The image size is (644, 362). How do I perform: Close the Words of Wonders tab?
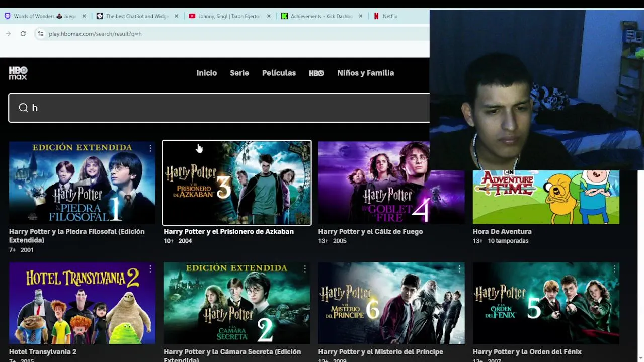84,16
